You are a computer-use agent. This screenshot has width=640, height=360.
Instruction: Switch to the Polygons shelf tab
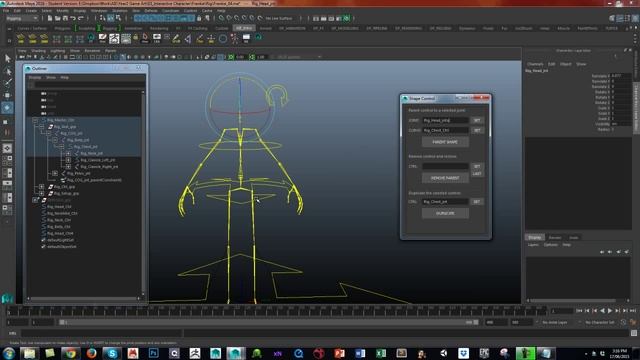pyautogui.click(x=62, y=29)
